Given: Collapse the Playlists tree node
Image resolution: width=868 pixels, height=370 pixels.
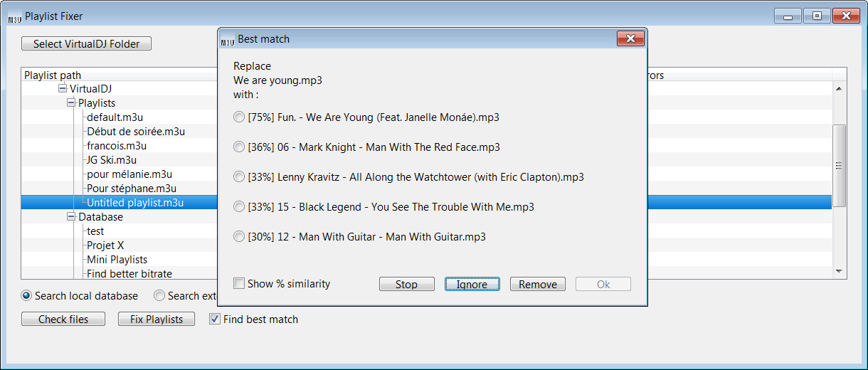Looking at the screenshot, I should pyautogui.click(x=71, y=103).
